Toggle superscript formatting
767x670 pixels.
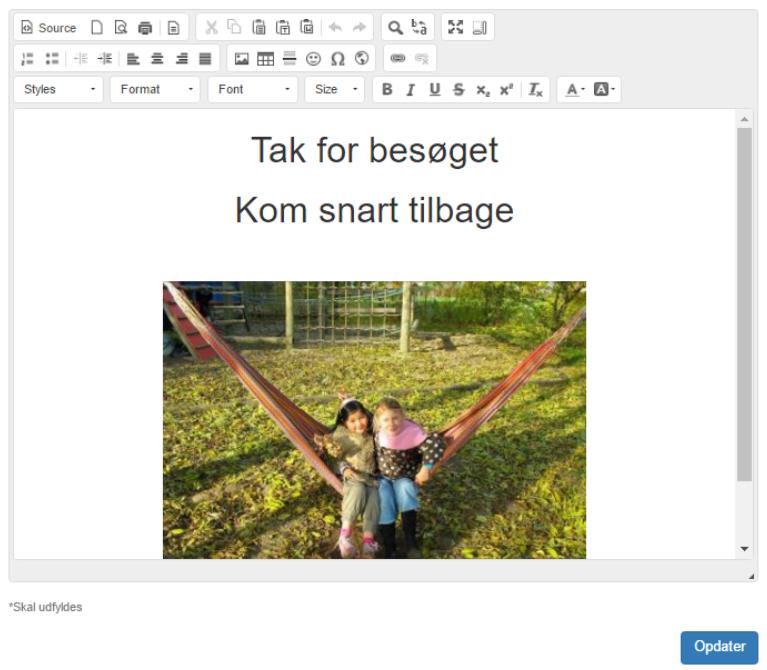point(506,89)
